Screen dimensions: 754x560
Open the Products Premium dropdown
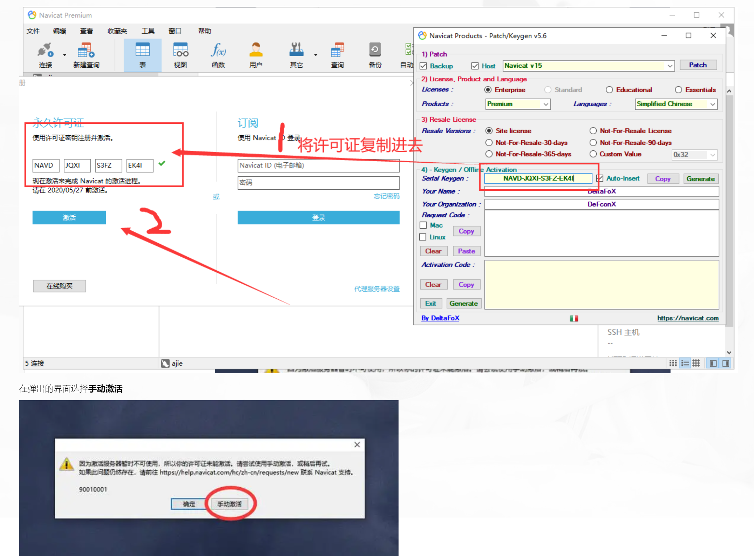(546, 104)
